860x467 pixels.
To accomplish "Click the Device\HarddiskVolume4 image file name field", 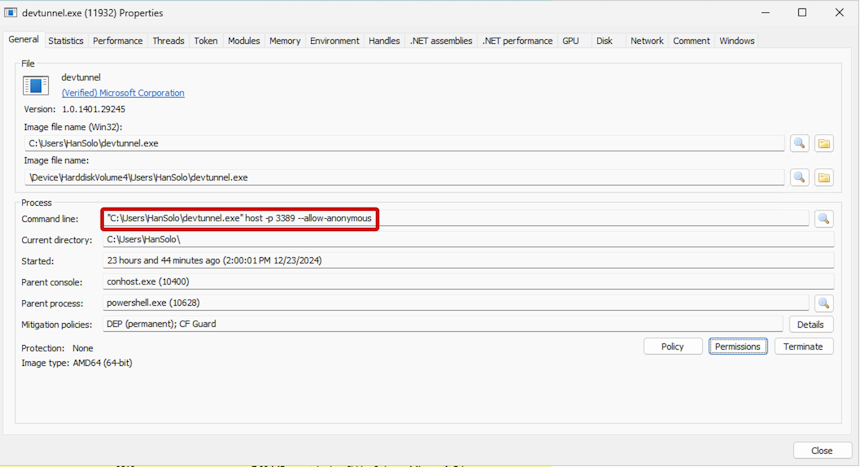I will 404,177.
